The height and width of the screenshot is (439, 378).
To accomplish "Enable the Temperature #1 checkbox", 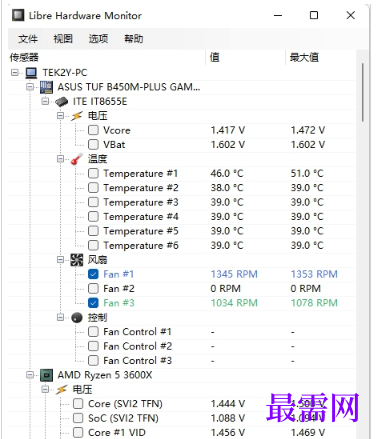I will click(93, 173).
